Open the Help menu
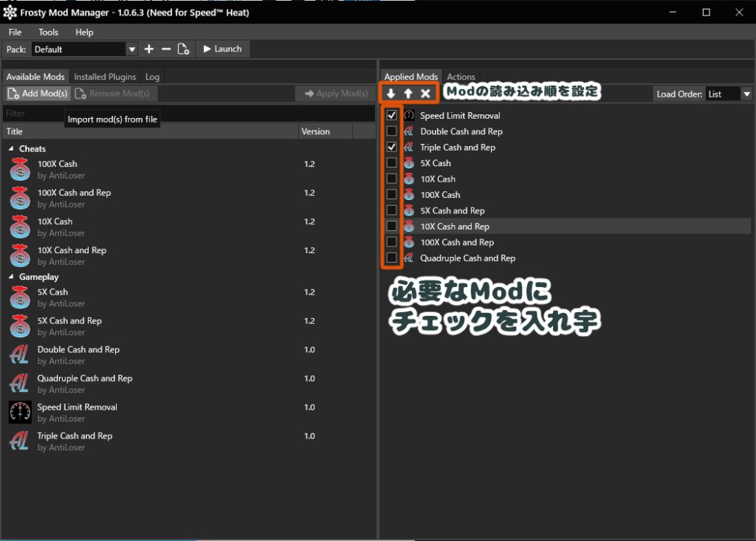 point(84,32)
